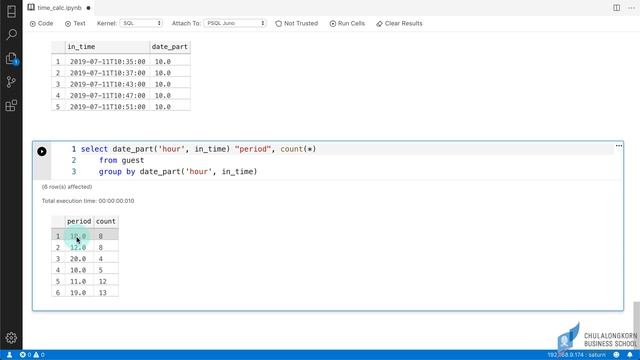Open Source Control in the activity bar

point(11,82)
